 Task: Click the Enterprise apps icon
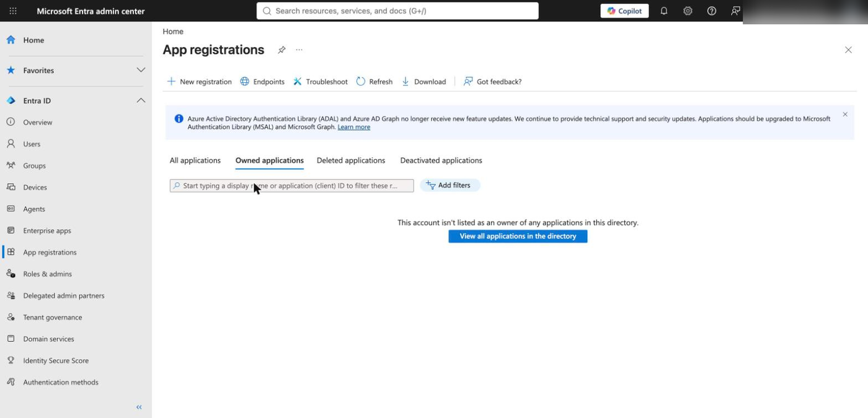(11, 230)
